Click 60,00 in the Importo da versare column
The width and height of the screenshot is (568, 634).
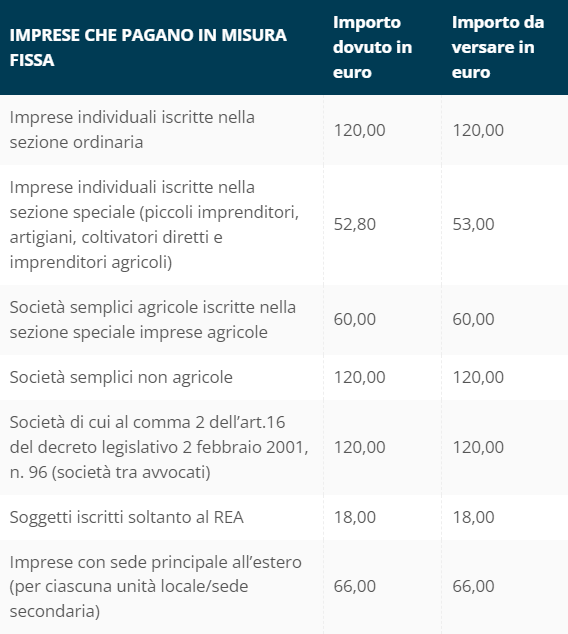[473, 319]
